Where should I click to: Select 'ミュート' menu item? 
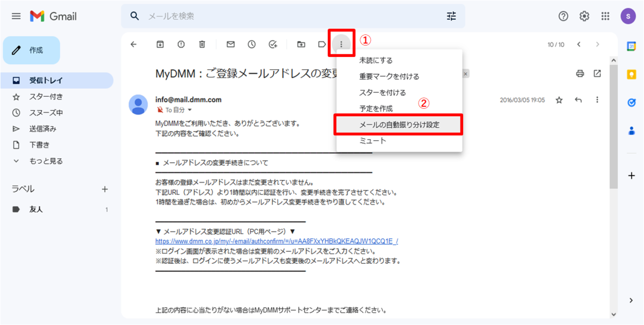(x=399, y=141)
